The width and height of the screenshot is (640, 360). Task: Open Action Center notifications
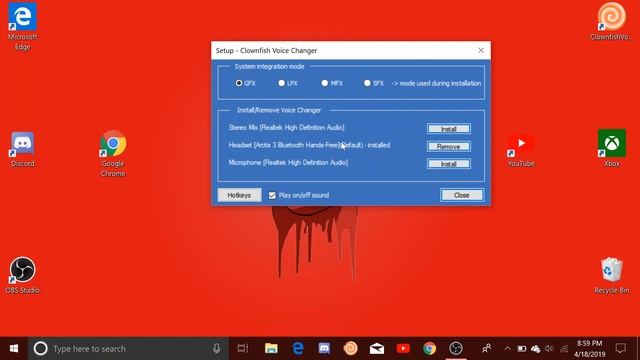pyautogui.click(x=621, y=349)
